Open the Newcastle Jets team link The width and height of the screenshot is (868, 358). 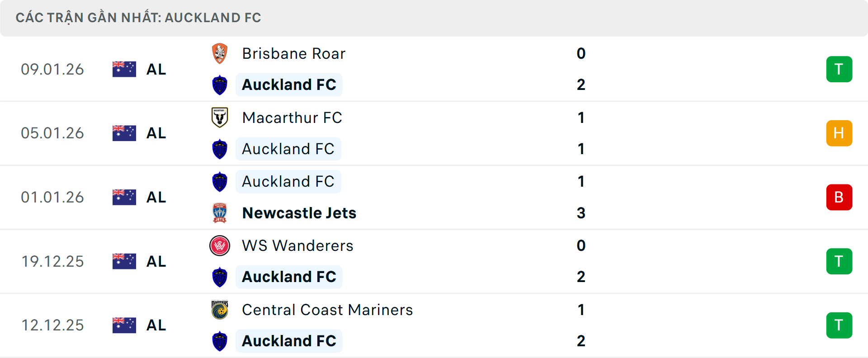tap(299, 213)
